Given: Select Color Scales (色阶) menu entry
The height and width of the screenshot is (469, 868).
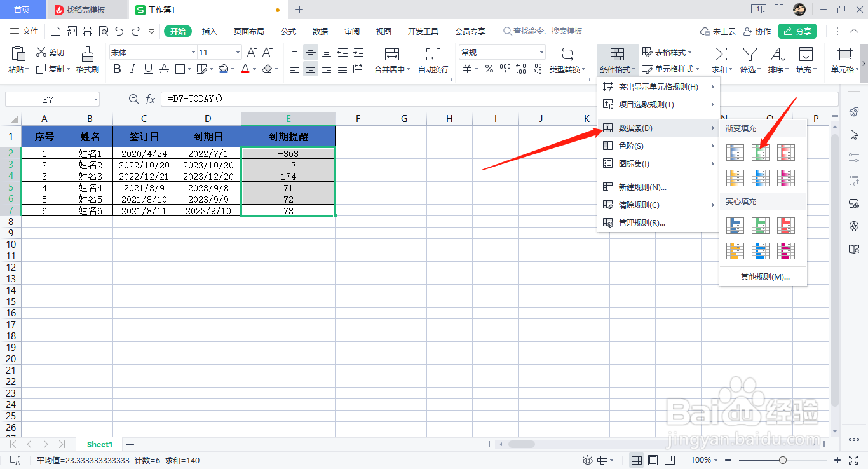Looking at the screenshot, I should [x=658, y=146].
